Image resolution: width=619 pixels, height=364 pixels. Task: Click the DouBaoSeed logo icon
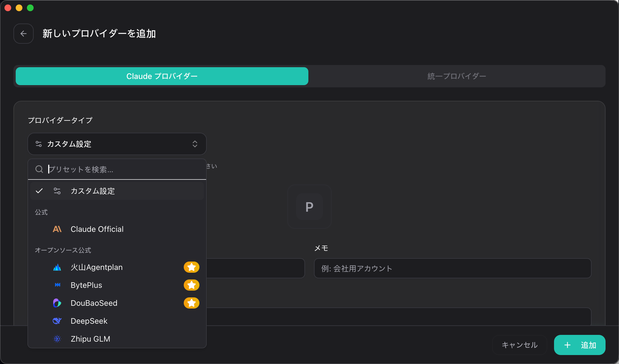(x=57, y=303)
